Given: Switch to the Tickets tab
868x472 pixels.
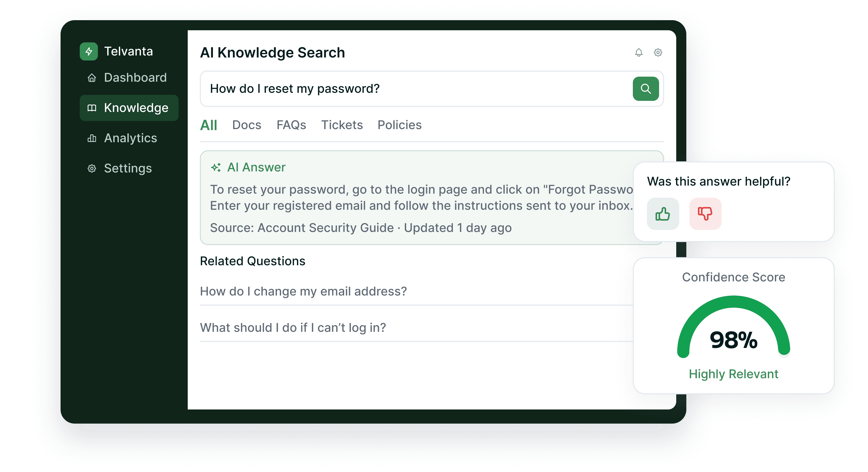Looking at the screenshot, I should [x=342, y=125].
